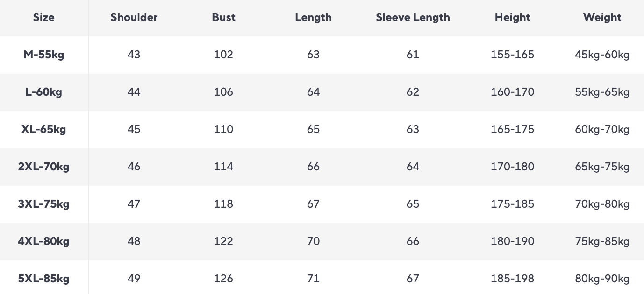This screenshot has height=294, width=644.
Task: Select the 3XL-75kg size row label
Action: (x=44, y=204)
